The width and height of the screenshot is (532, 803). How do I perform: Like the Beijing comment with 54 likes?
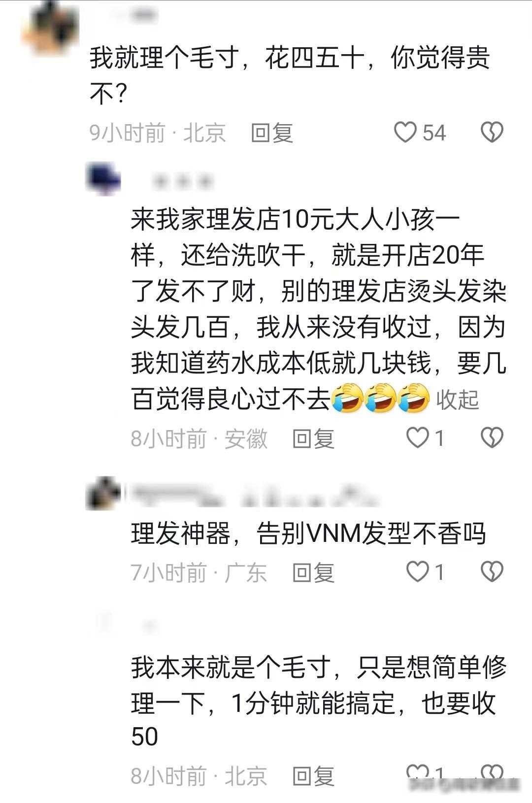tap(406, 133)
